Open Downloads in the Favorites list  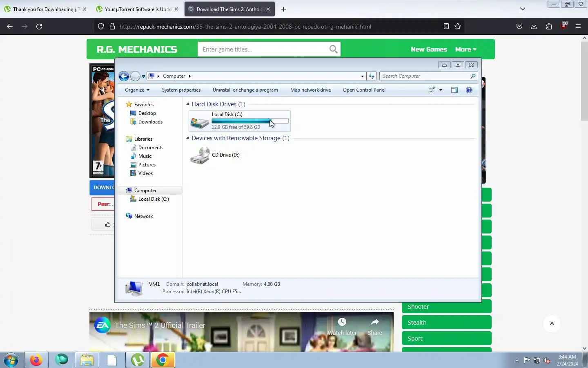150,122
